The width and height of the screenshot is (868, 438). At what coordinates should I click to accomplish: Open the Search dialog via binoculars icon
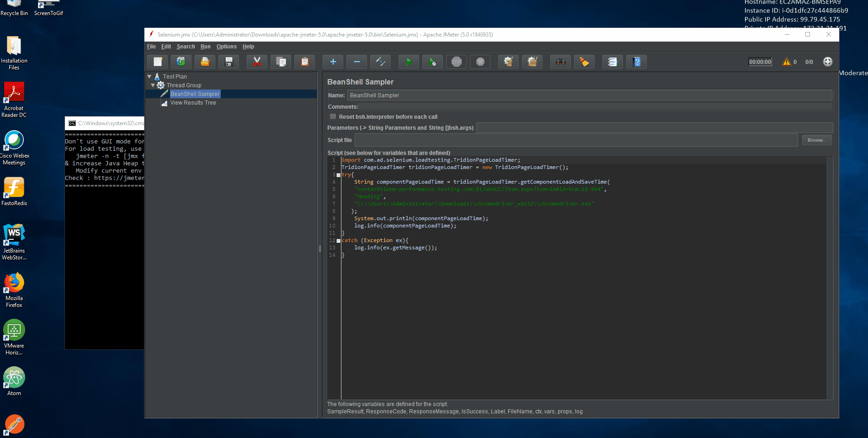point(560,62)
